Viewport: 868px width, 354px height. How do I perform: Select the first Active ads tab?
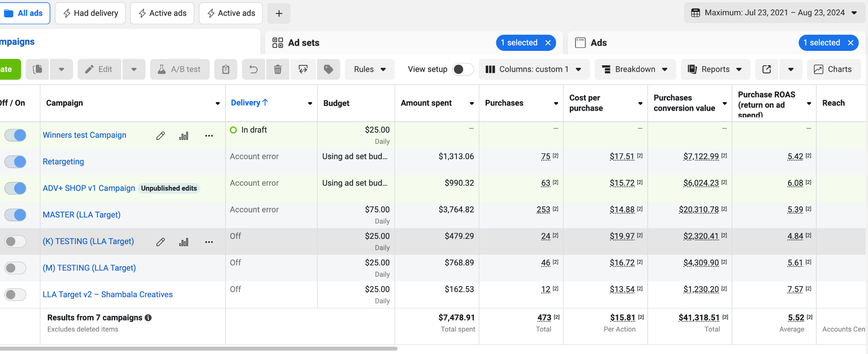tap(162, 13)
